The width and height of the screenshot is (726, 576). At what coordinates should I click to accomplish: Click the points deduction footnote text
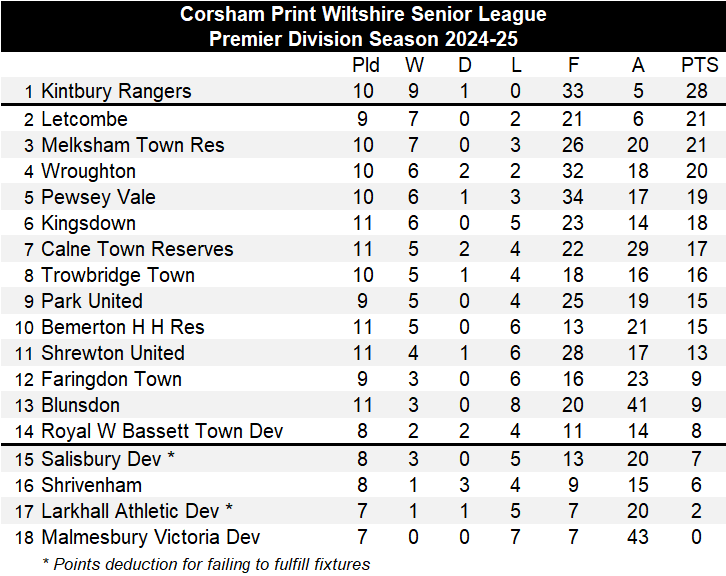(206, 564)
